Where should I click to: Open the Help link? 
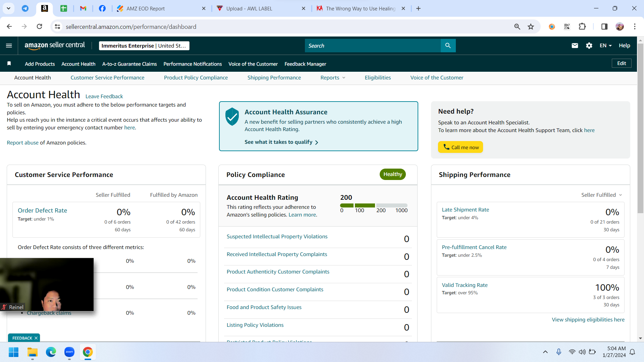(624, 46)
